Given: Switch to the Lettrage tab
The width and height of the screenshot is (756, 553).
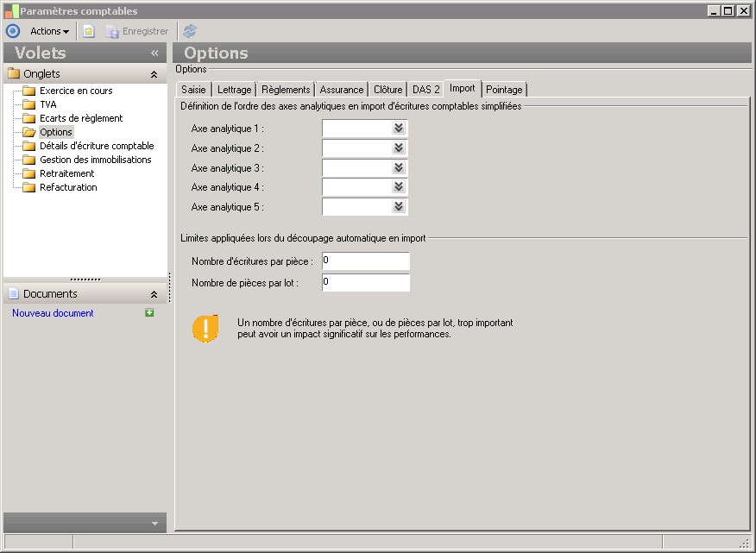Looking at the screenshot, I should click(x=235, y=90).
